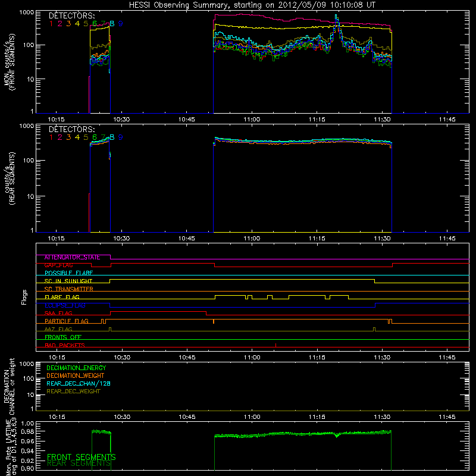This screenshot has height=476, width=476.
Task: Click the REAR_DEC_CHAN/128 legend entry
Action: pos(79,384)
